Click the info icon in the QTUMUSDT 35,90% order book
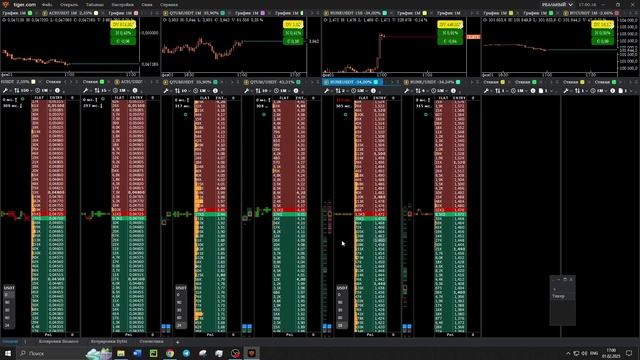 point(215,91)
